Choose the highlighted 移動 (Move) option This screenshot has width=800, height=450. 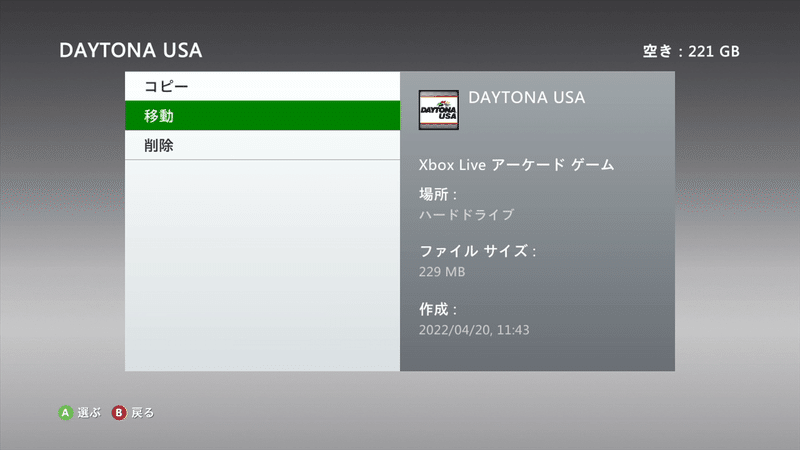click(x=262, y=116)
